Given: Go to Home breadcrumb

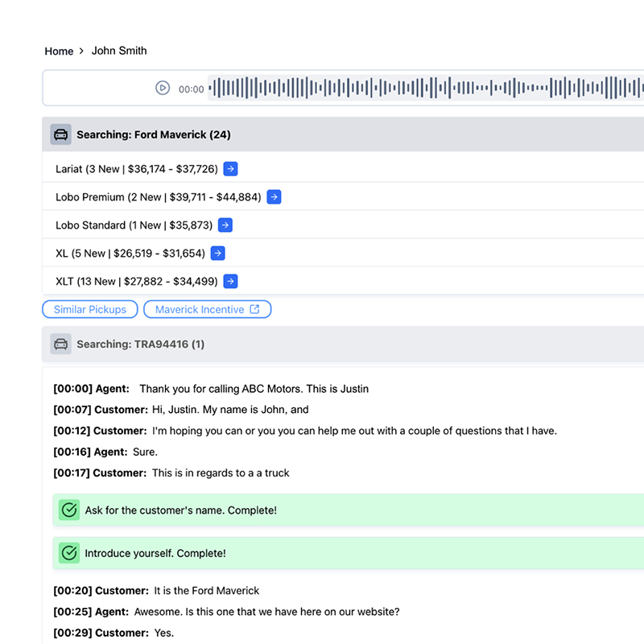Looking at the screenshot, I should 59,51.
